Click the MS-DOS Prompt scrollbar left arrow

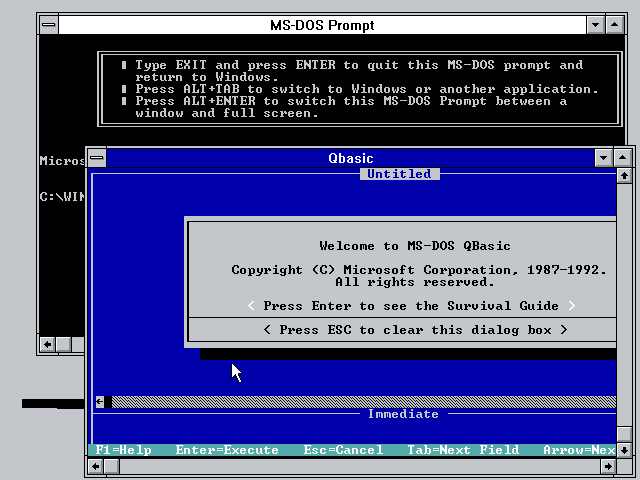coord(47,344)
